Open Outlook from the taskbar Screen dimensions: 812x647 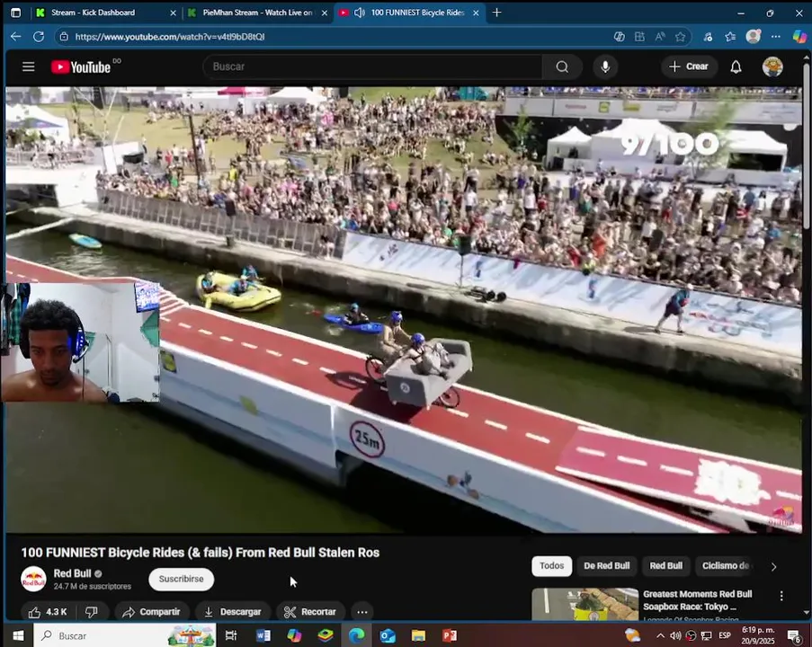(x=388, y=635)
